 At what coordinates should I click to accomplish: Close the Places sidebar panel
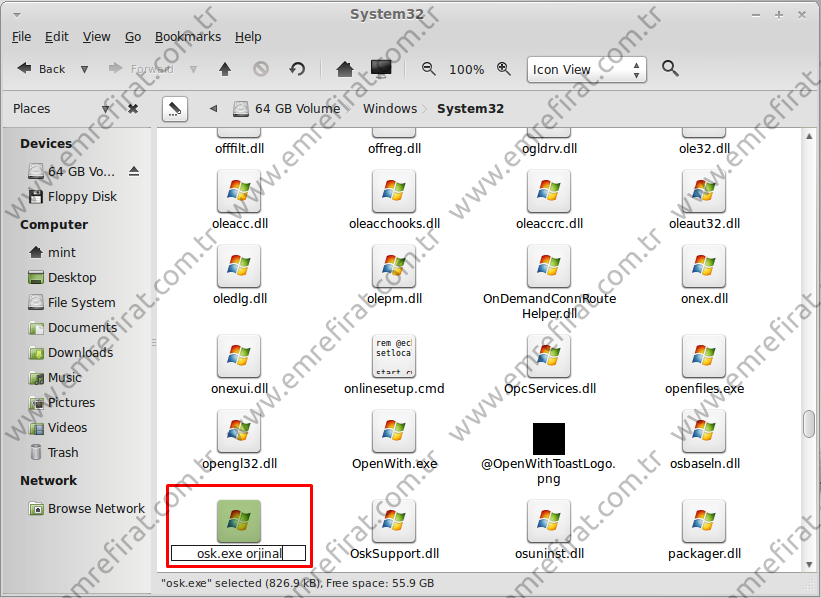[x=133, y=108]
